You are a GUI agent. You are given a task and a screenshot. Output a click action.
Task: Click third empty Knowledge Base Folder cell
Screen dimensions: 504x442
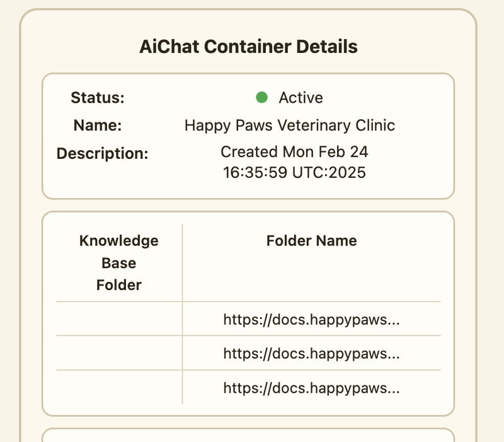point(119,387)
